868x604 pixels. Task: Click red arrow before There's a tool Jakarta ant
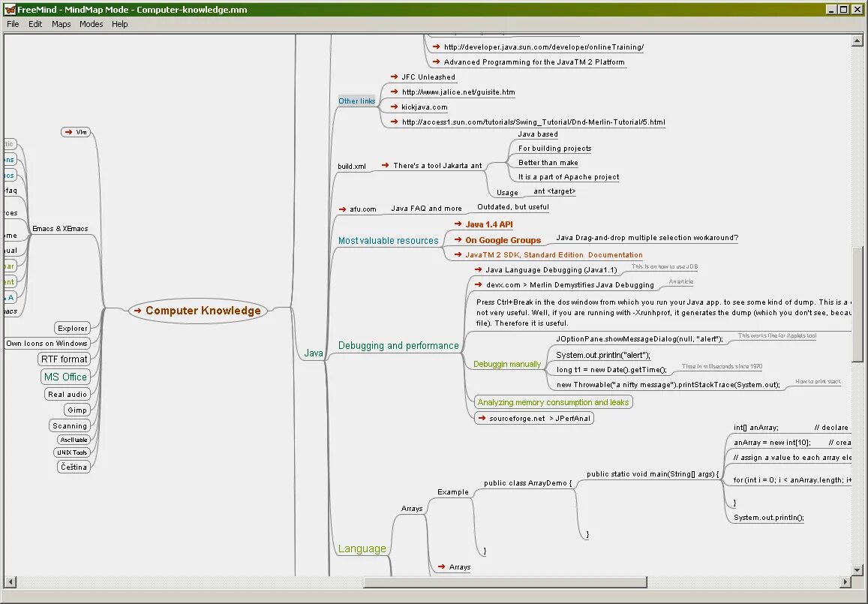click(x=386, y=165)
